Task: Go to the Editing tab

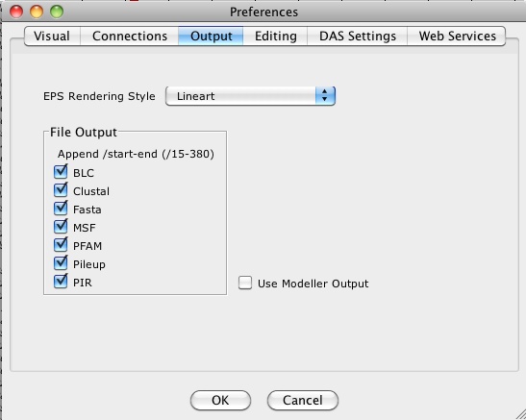Action: coord(275,37)
